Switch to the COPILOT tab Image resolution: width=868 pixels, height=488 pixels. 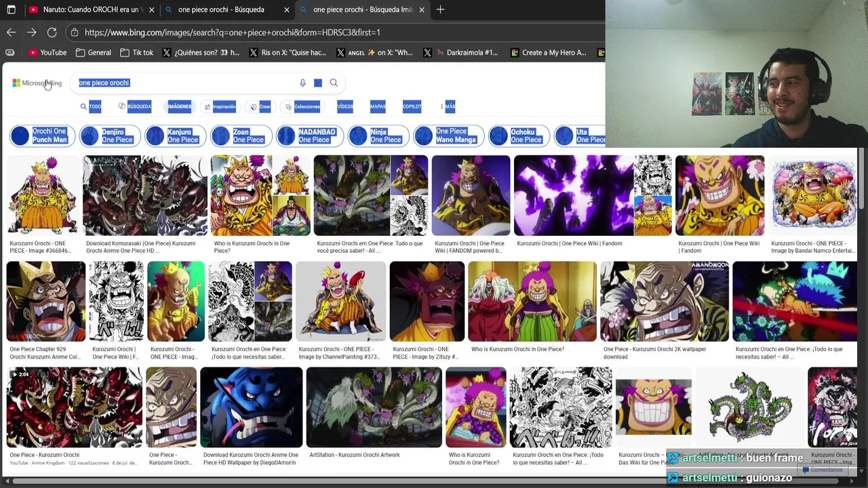[x=412, y=106]
